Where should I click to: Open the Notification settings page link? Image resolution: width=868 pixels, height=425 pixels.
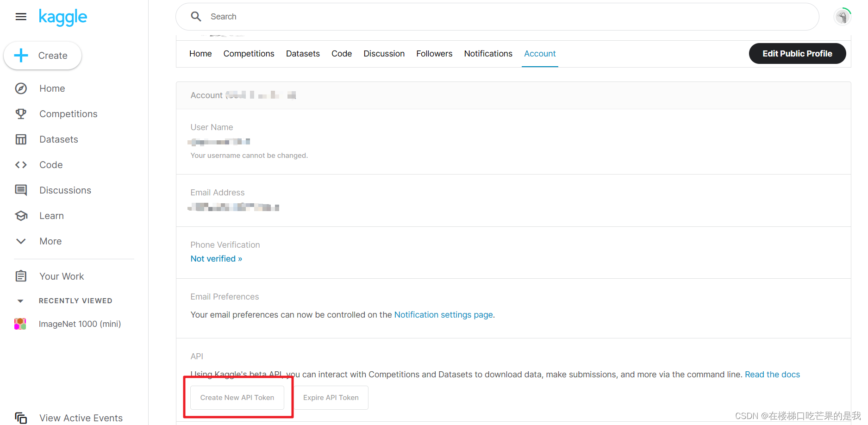pyautogui.click(x=443, y=315)
